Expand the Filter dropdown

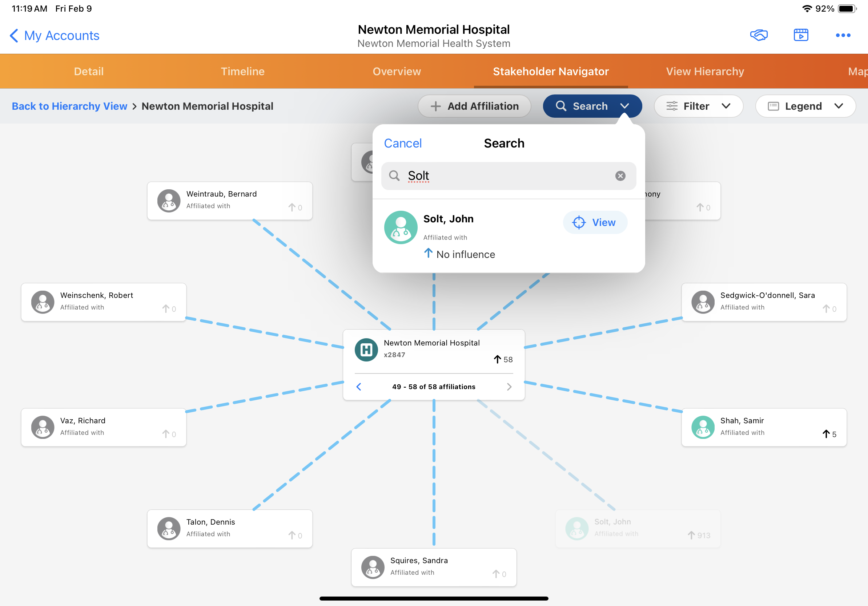[698, 106]
